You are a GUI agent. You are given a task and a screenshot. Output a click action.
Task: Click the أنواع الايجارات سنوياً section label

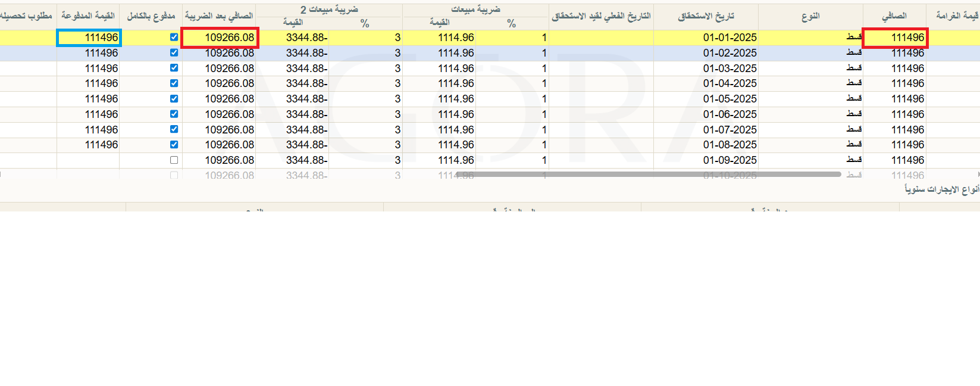point(942,189)
